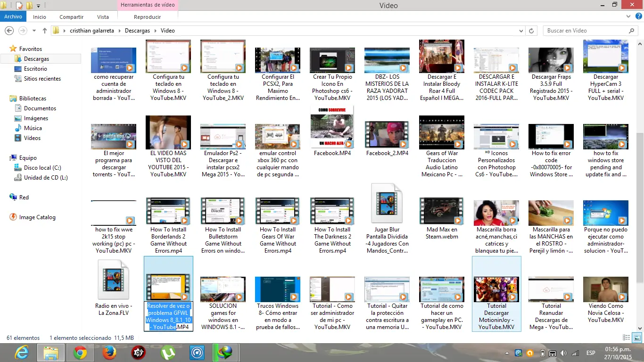
Task: Open Google Chrome from taskbar
Action: (x=80, y=353)
